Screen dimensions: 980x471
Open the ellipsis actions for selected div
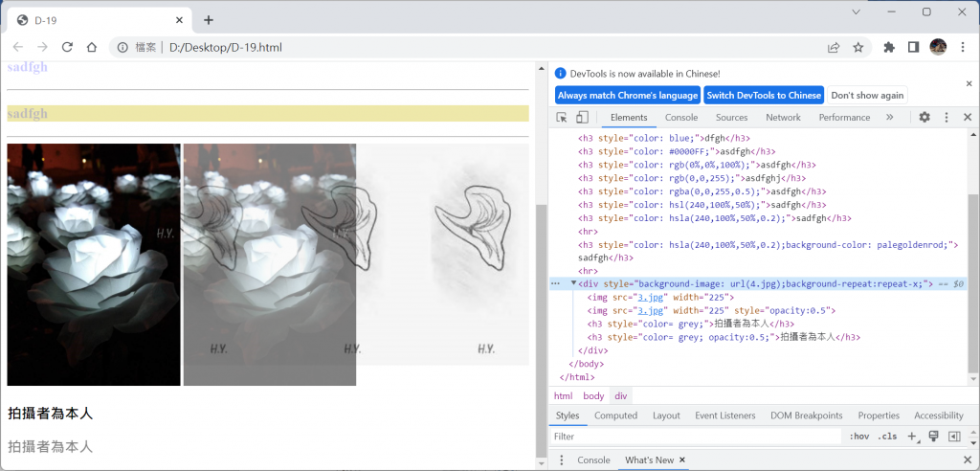(554, 284)
